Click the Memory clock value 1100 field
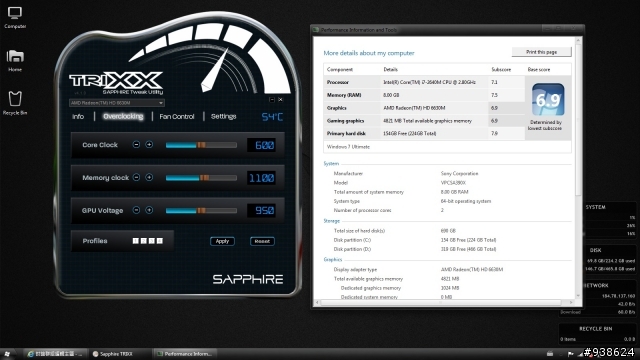This screenshot has width=640, height=360. 262,178
